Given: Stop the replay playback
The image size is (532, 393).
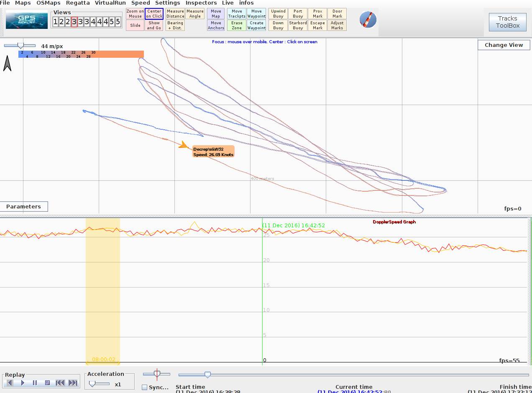Looking at the screenshot, I should click(x=47, y=383).
